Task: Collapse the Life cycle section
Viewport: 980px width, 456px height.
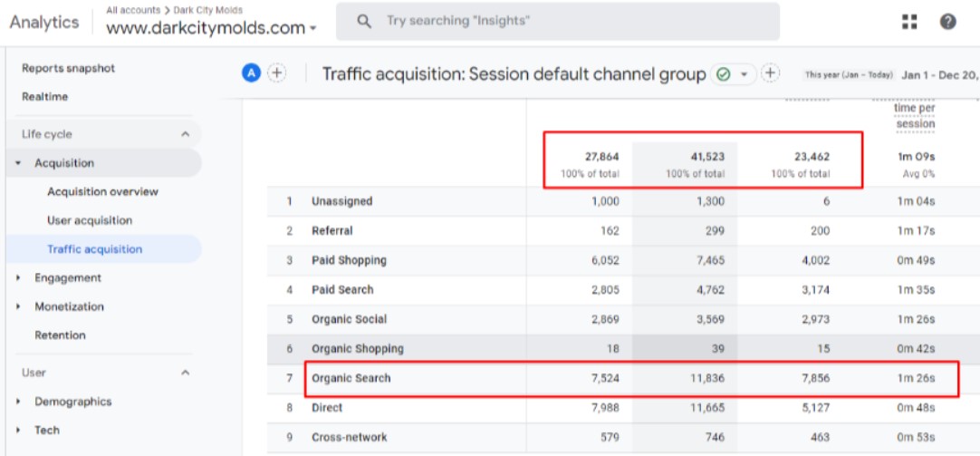Action: pos(185,134)
